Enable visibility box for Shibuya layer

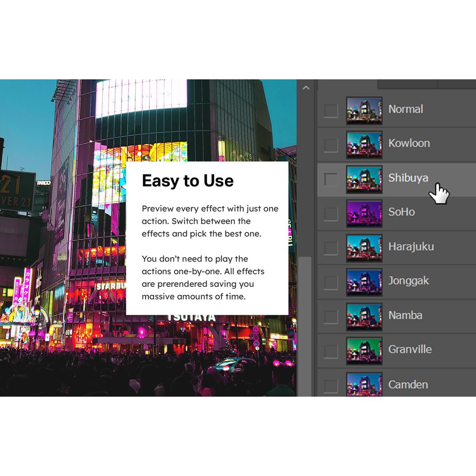coord(331,179)
